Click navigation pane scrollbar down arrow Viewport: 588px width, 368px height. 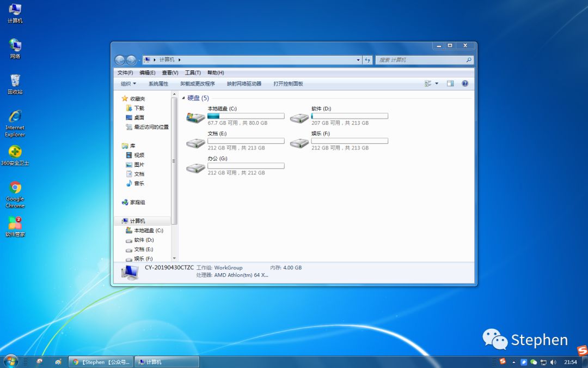174,258
